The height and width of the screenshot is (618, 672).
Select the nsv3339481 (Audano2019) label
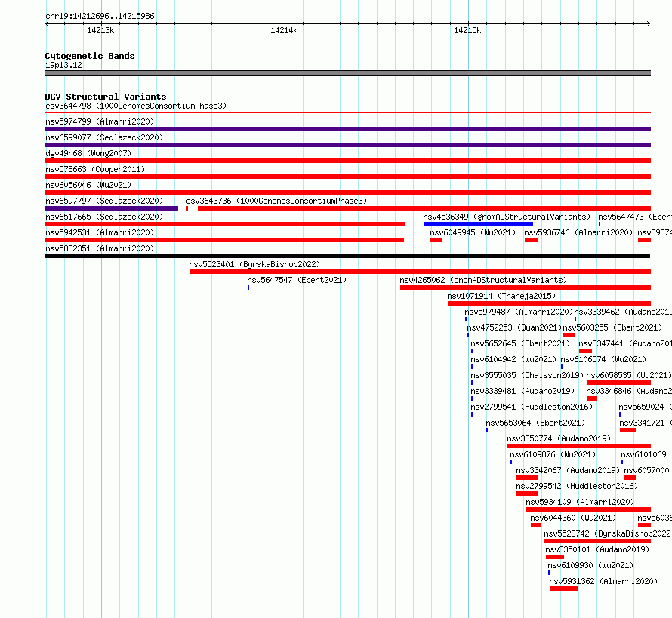pyautogui.click(x=522, y=391)
